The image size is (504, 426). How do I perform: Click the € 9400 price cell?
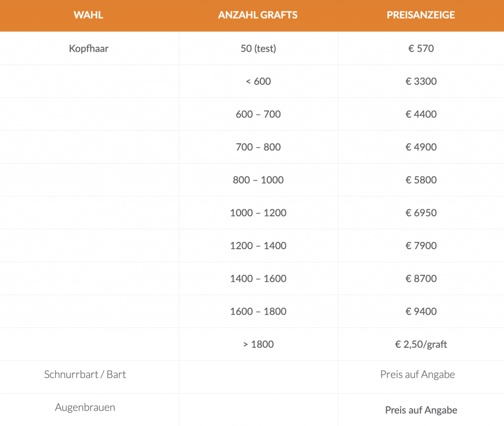click(x=421, y=311)
